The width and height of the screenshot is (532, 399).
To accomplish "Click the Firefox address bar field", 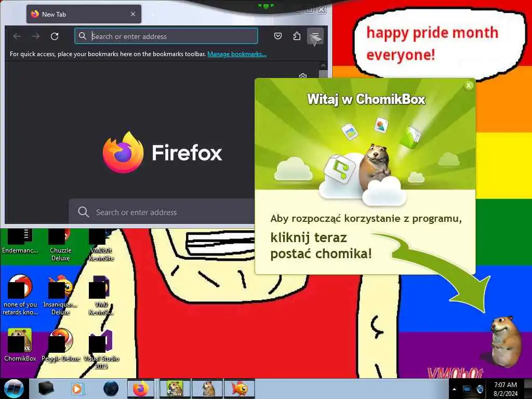I will coord(166,36).
